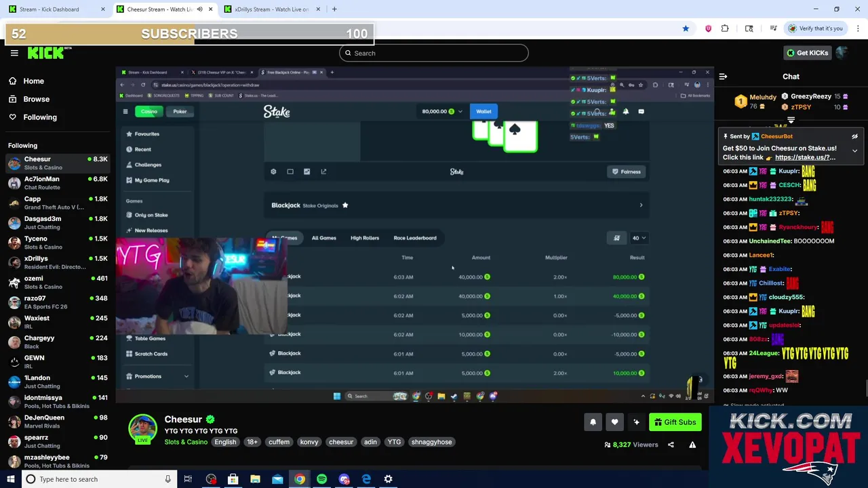Switch to Stream - Kick Dashboard tab
Screen dimensions: 868x488
coord(56,9)
